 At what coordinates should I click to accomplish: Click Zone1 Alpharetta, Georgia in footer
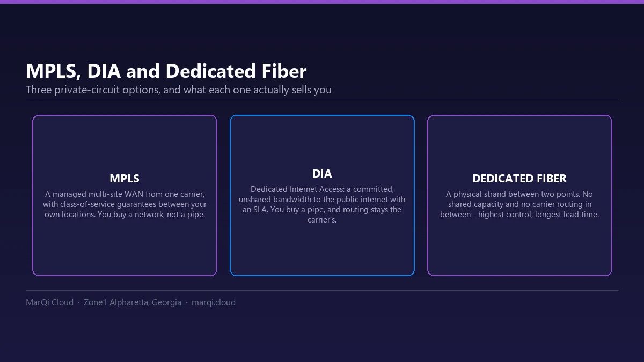[x=133, y=302]
